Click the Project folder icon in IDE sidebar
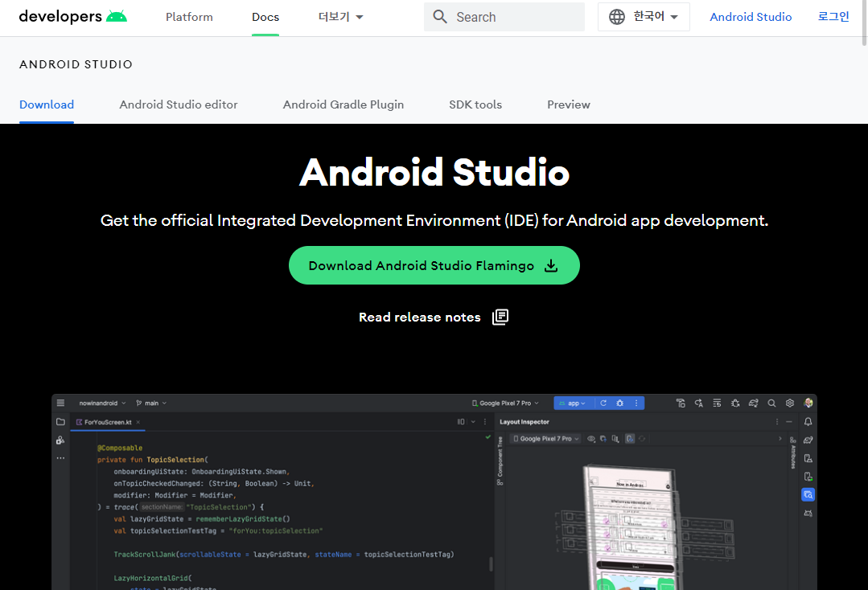The image size is (868, 590). (61, 422)
